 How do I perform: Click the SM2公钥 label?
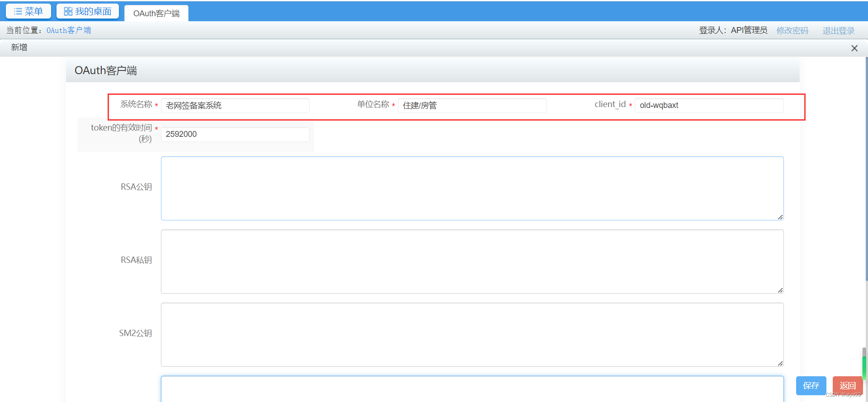(x=136, y=333)
